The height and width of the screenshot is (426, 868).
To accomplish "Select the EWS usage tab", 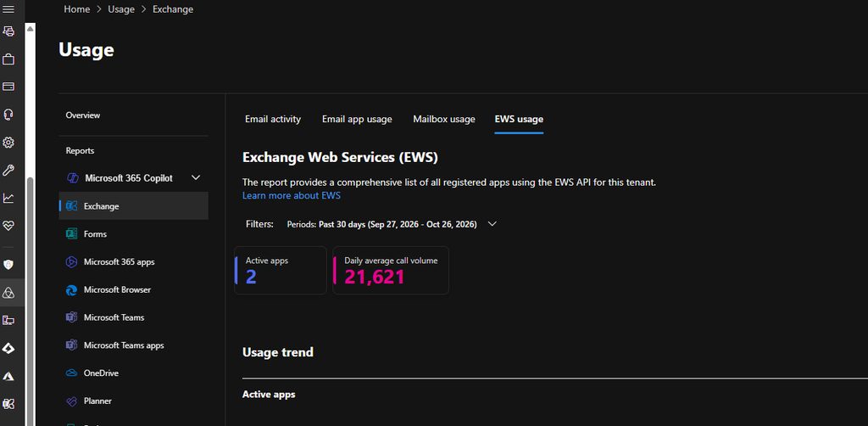I will click(x=519, y=119).
